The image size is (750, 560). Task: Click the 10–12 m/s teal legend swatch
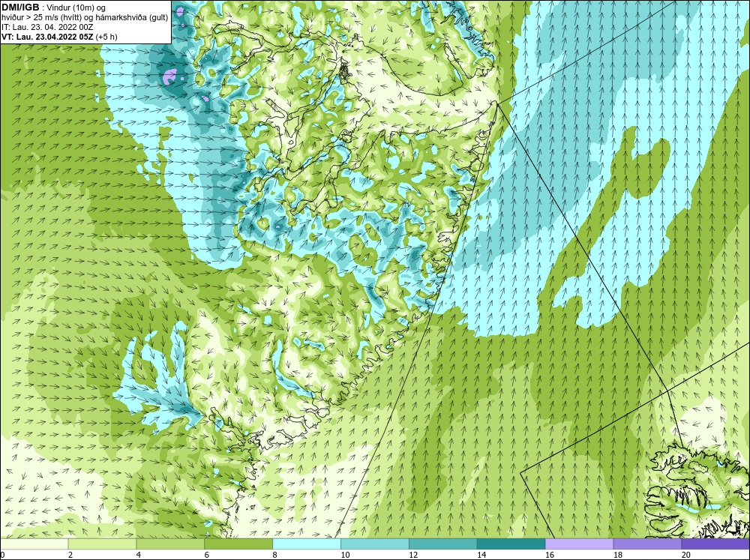pos(375,544)
